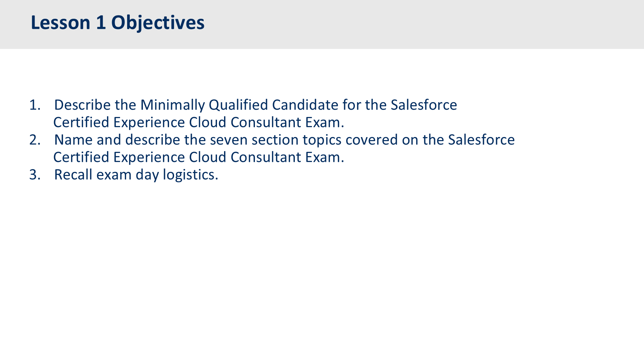This screenshot has height=362, width=644.
Task: Click the word "Lesson" in the heading
Action: [61, 22]
